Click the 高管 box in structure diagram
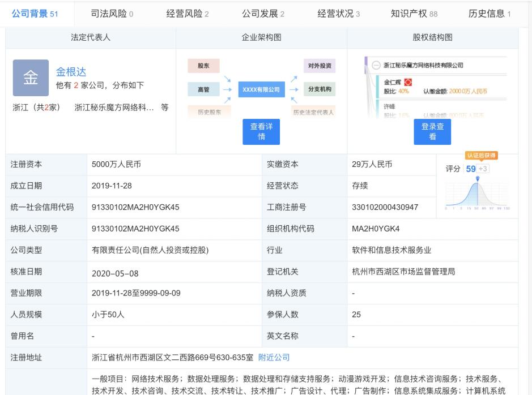Screen dimensions: 532x395 (x=203, y=89)
